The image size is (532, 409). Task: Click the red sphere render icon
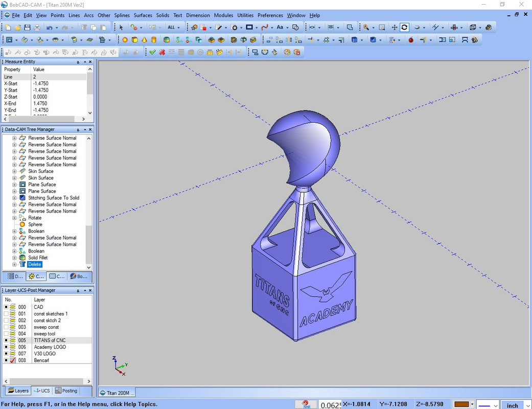[411, 40]
